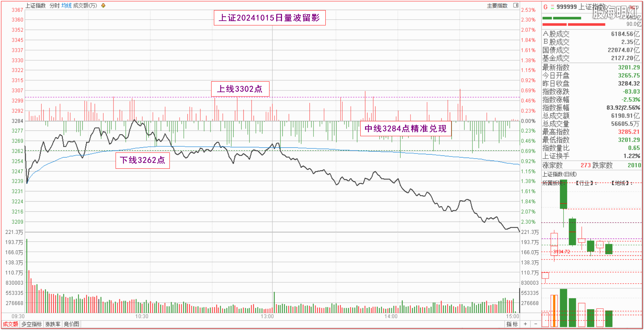
Task: Click the 0.00% right axis label
Action: tap(528, 121)
